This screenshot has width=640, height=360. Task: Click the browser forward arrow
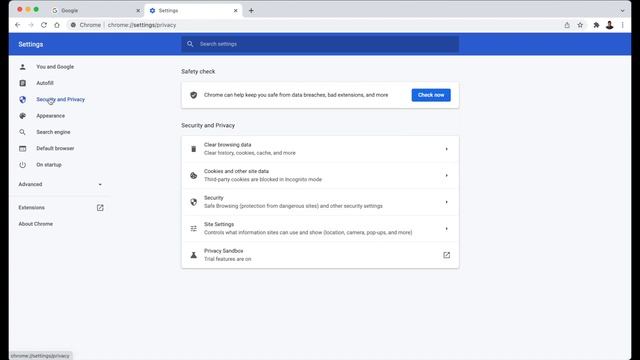pyautogui.click(x=31, y=25)
